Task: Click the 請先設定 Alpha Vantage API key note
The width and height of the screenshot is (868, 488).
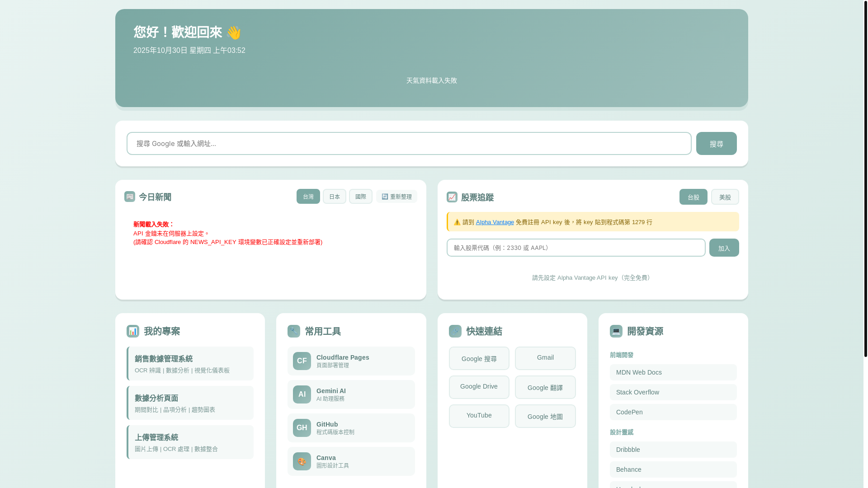Action: coord(593,278)
